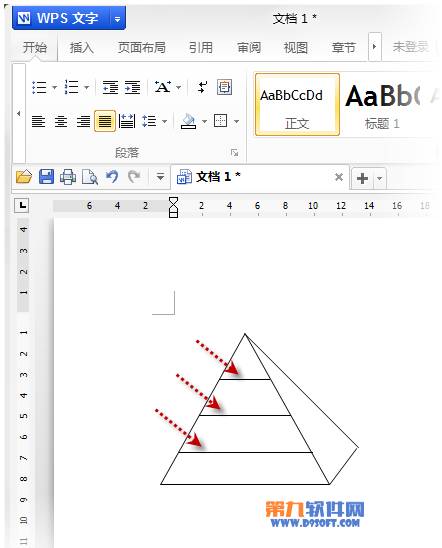
Task: Select the 正文 style
Action: coord(297,104)
